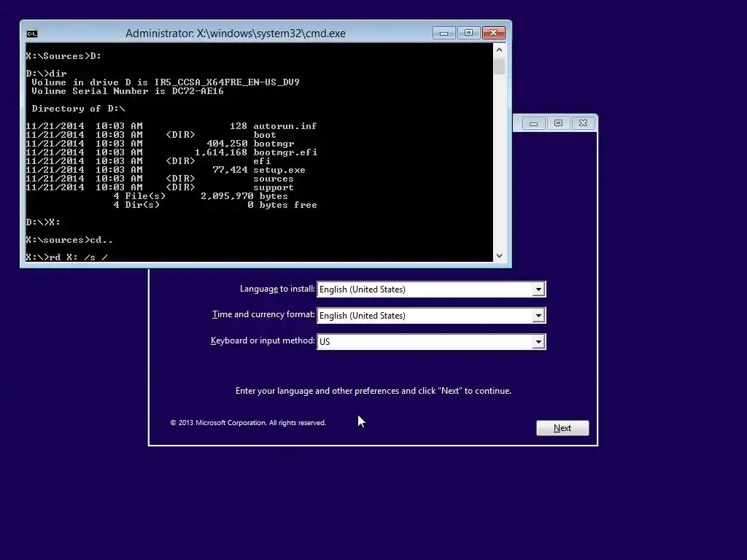This screenshot has width=747, height=560.
Task: Minimize the Windows Setup window
Action: coord(533,123)
